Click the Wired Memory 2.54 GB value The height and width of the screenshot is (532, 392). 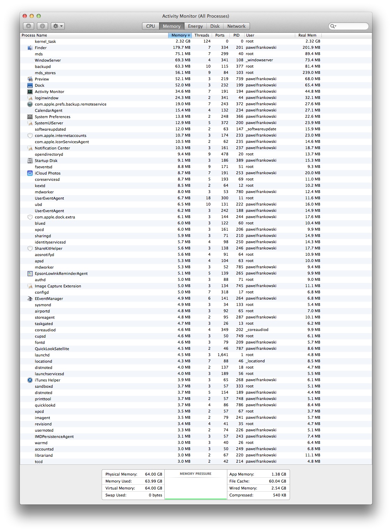pos(279,488)
